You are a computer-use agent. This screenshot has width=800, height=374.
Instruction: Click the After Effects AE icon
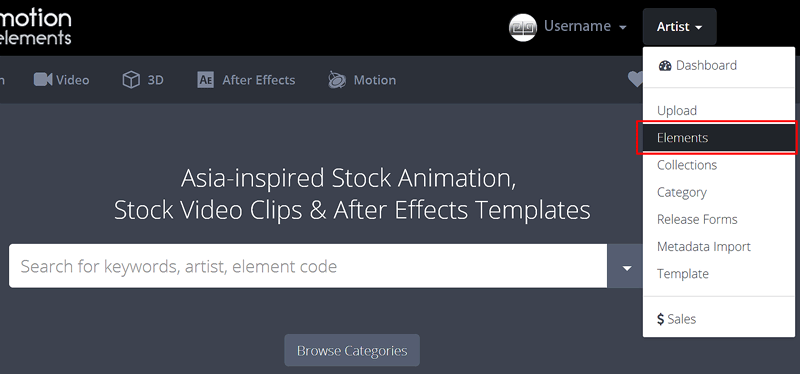(x=206, y=80)
